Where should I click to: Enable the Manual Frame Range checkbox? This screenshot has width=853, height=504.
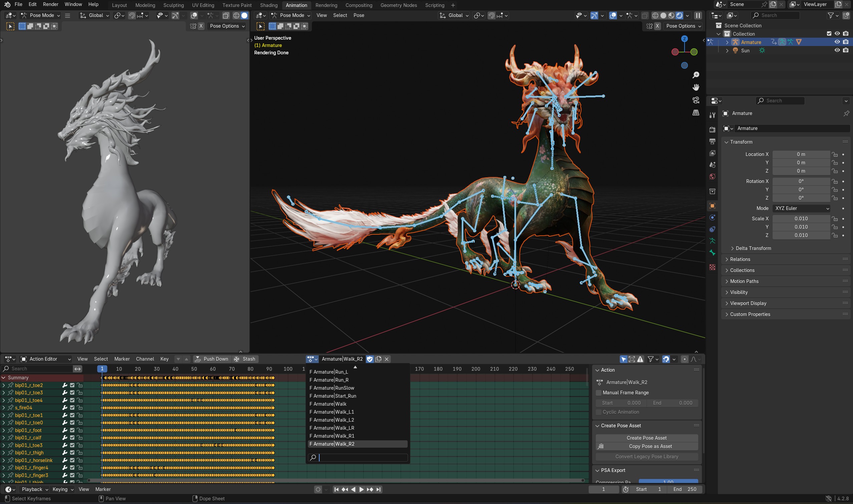pos(599,393)
